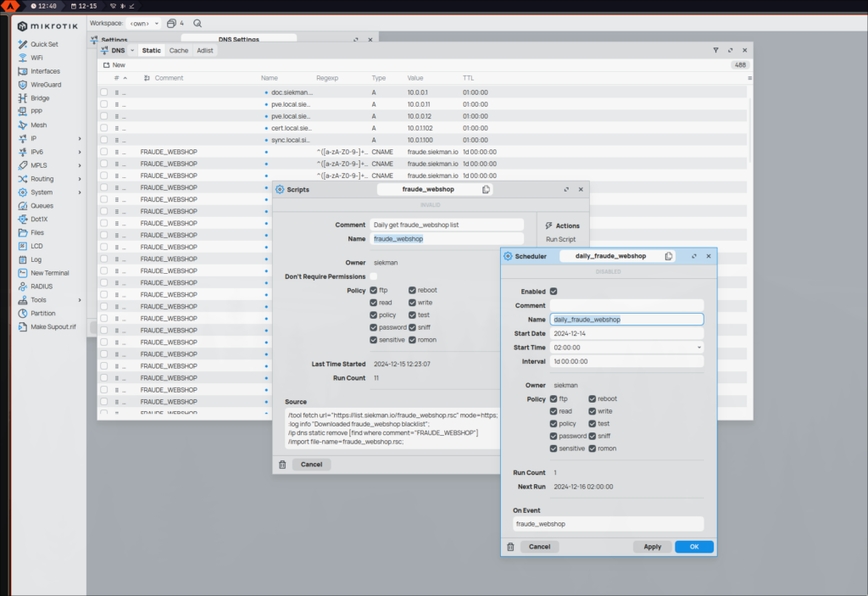Screen dimensions: 868x596
Task: Copy script name fraude_webshop icon
Action: click(x=486, y=189)
